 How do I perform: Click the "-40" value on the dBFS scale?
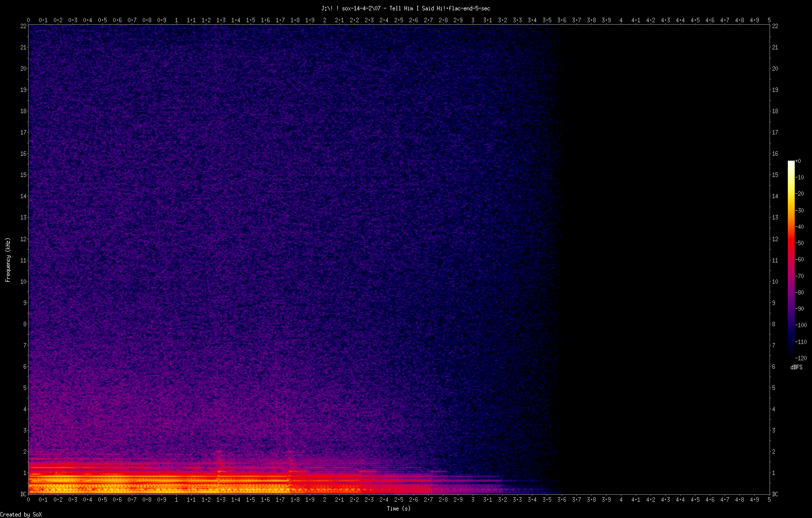(x=800, y=227)
